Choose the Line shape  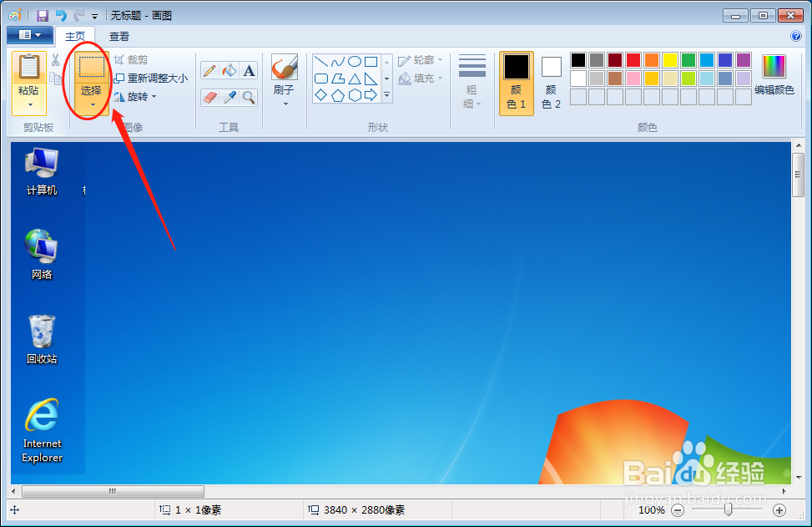pos(321,62)
